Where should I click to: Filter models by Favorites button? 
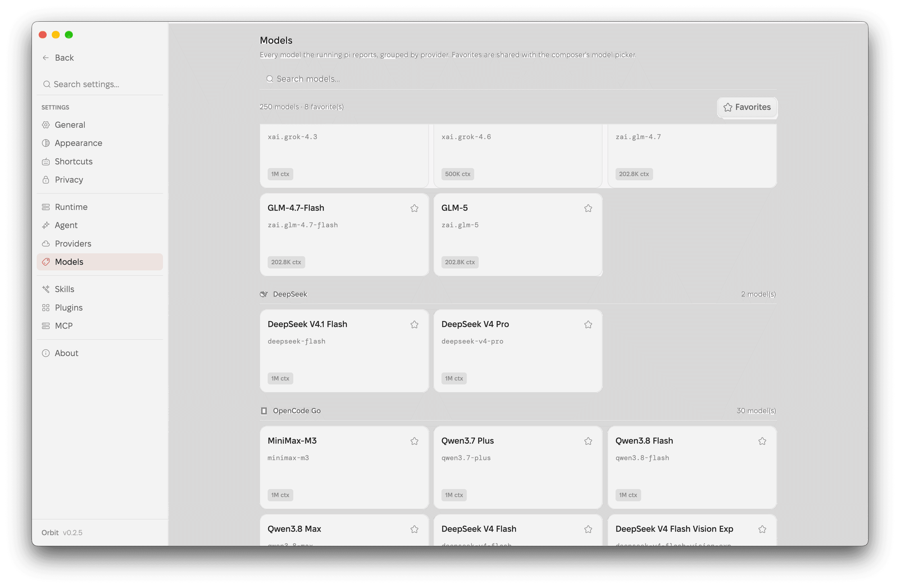point(747,107)
